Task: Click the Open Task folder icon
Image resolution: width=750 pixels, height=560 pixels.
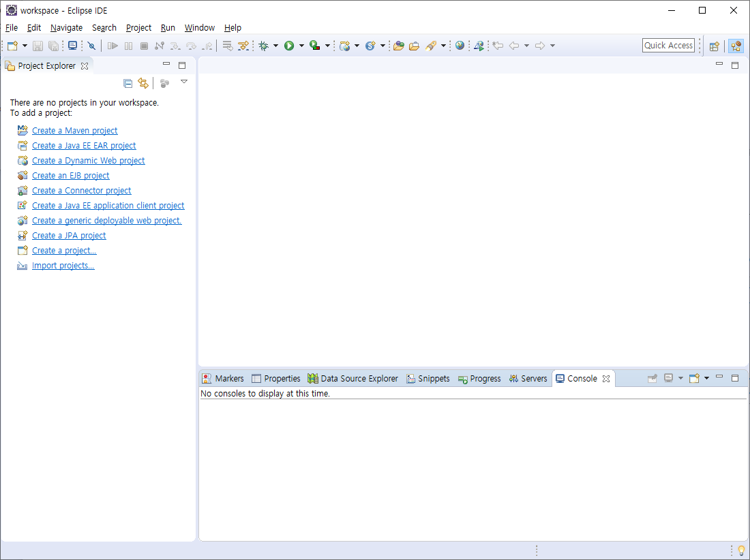Action: [415, 46]
